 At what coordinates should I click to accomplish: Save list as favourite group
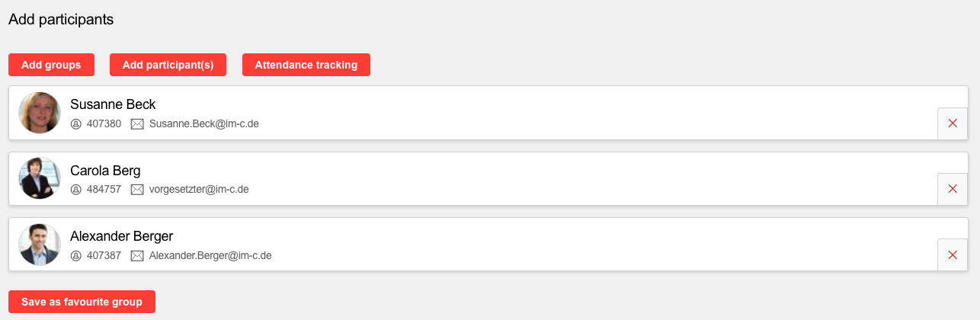(x=82, y=302)
